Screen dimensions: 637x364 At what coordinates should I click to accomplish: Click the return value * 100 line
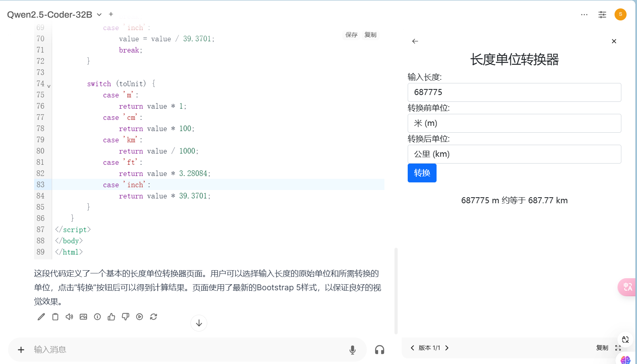point(157,129)
